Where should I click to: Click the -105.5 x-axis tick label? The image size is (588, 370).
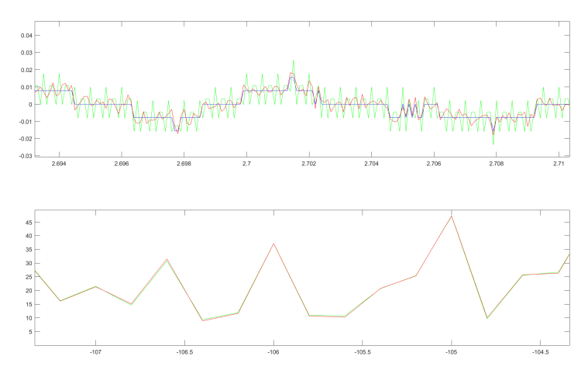(x=363, y=352)
